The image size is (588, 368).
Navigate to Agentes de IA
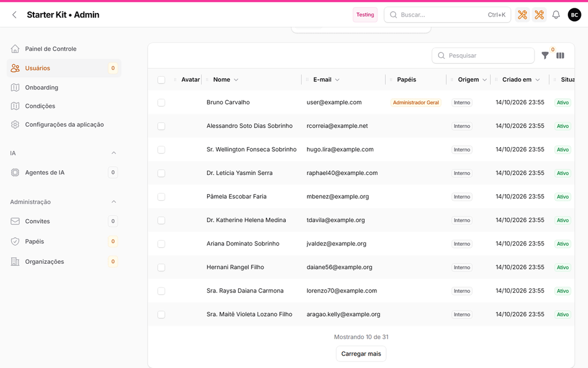[64, 173]
